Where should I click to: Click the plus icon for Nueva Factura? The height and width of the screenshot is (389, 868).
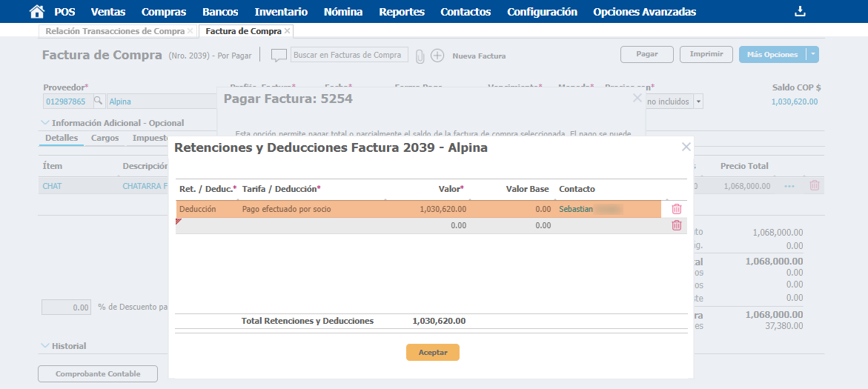click(437, 56)
